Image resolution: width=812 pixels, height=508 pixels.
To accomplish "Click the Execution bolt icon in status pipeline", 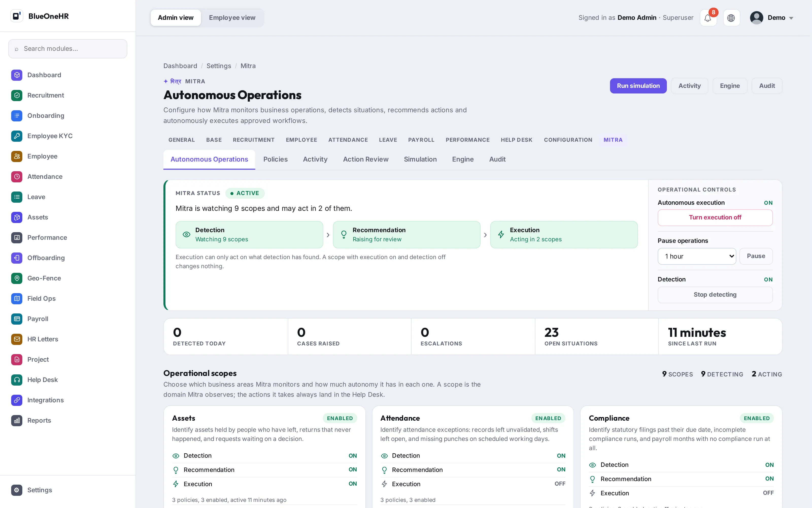I will 501,234.
